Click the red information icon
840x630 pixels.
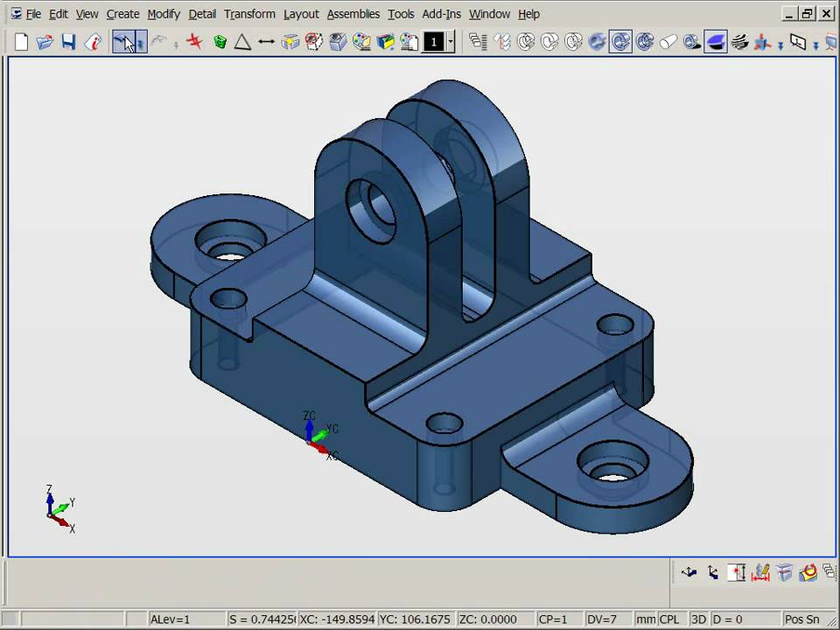point(92,42)
